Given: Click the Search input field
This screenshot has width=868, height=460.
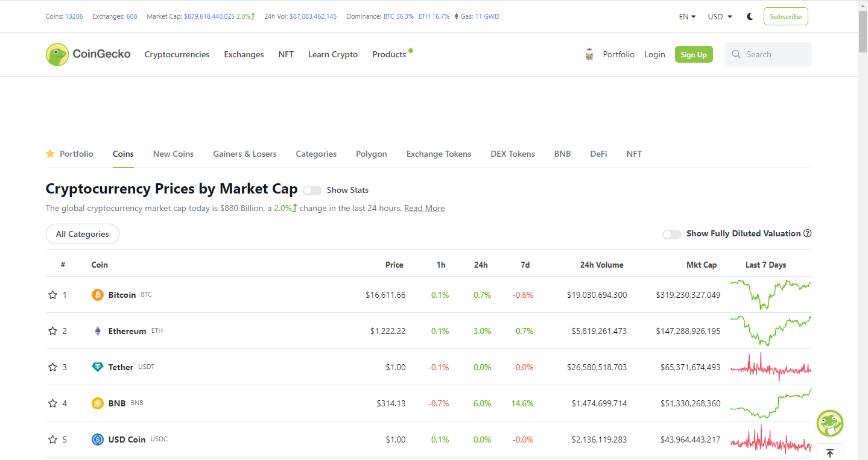Looking at the screenshot, I should 768,54.
